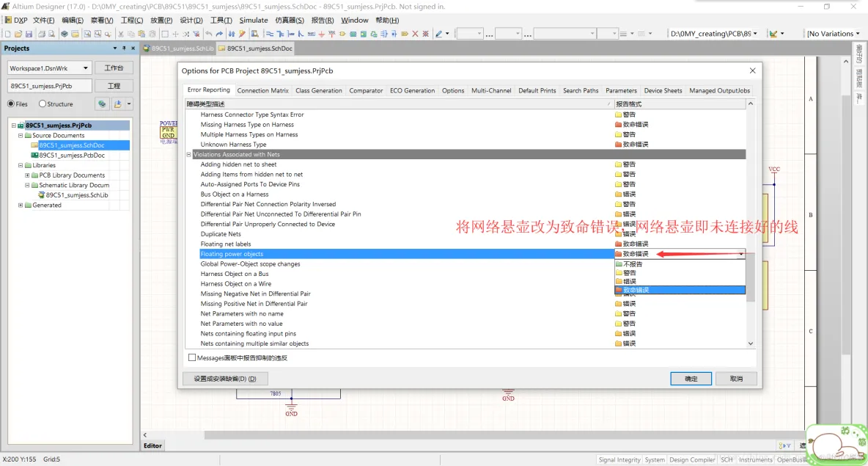Select the Place Net Label icon
Viewport: 868px width, 466px height.
(x=311, y=34)
